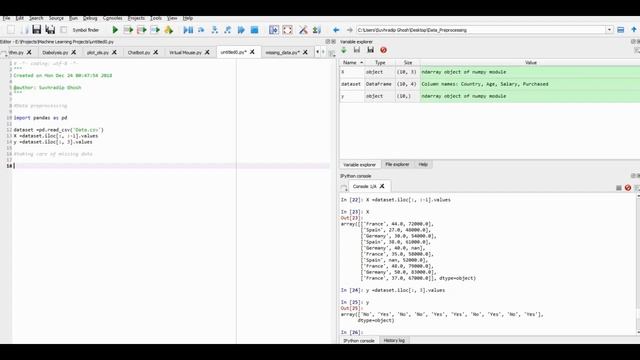Remove all variables red icon
Image resolution: width=640 pixels, height=360 pixels.
383,50
